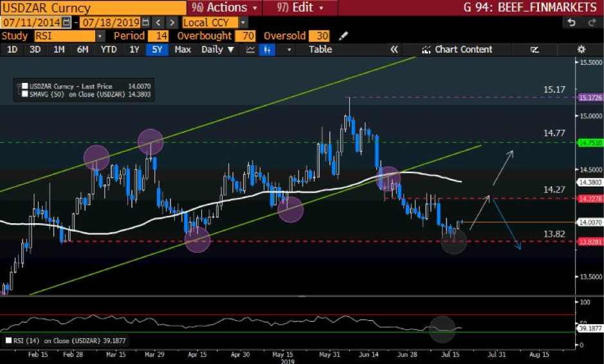The height and width of the screenshot is (364, 604).
Task: Click the Chart Content button
Action: [457, 50]
